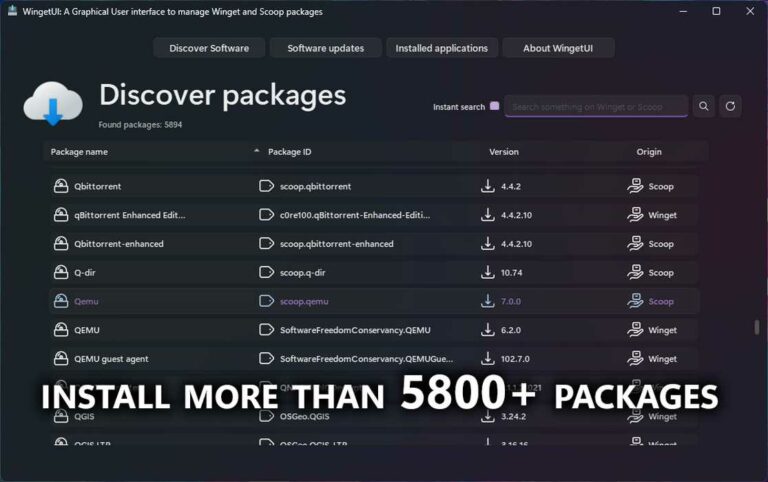
Task: Sort by Package name column header
Action: (79, 152)
